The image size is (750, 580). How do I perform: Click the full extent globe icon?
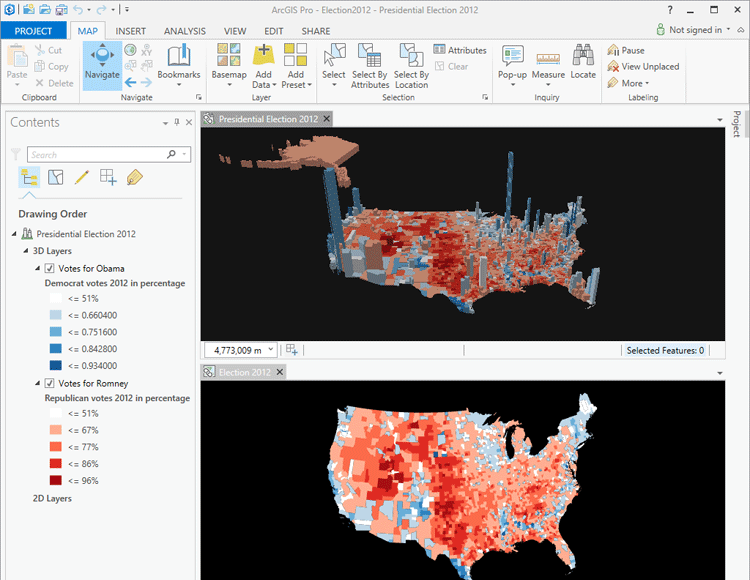[130, 50]
